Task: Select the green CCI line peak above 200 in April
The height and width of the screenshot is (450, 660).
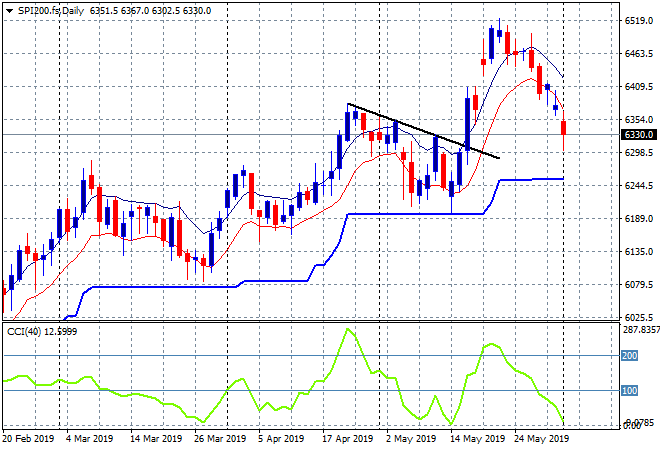Action: pos(348,329)
